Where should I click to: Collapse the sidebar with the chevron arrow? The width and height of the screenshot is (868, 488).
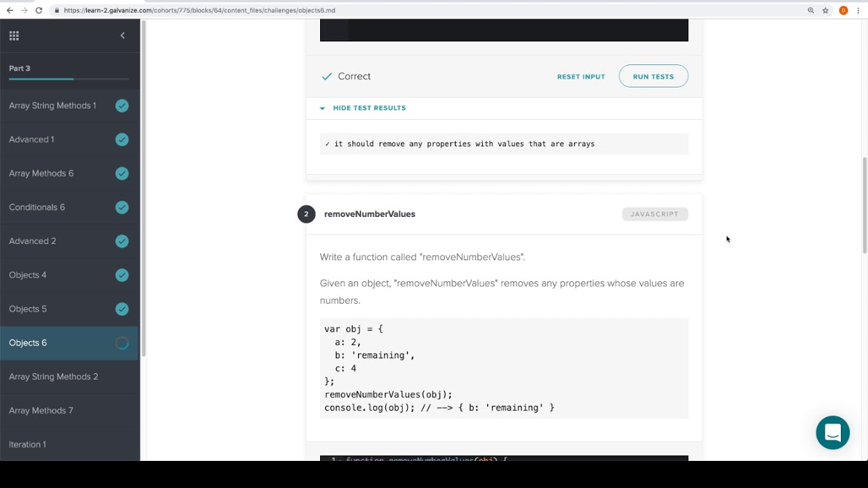pos(123,36)
